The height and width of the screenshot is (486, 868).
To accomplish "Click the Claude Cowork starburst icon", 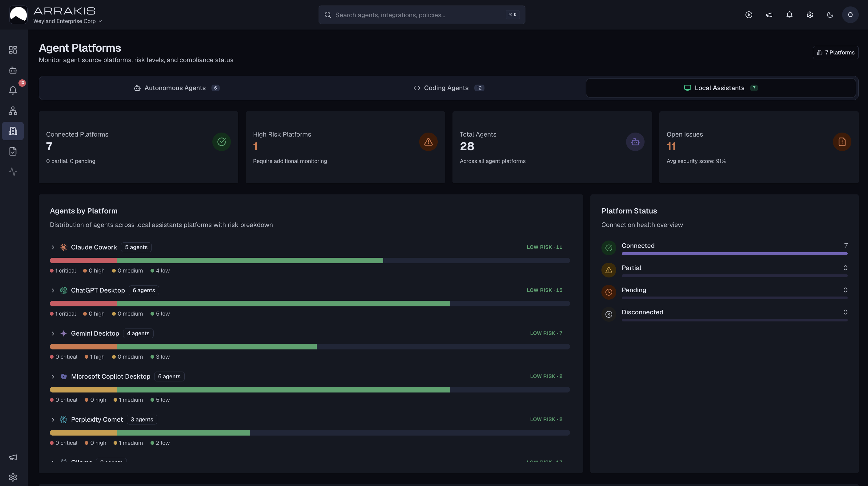I will point(64,247).
